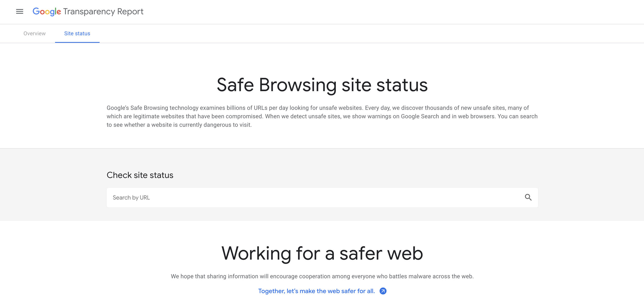Click the Check site status heading
Image resolution: width=644 pixels, height=307 pixels.
(140, 175)
